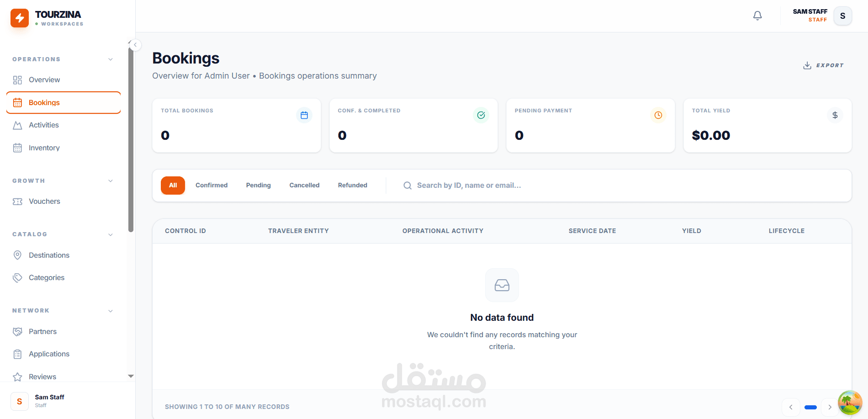868x419 pixels.
Task: Open Partners in the sidebar
Action: point(64,332)
